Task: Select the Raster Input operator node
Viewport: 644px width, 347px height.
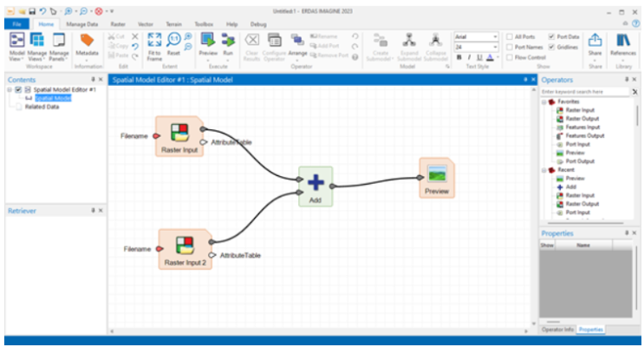Action: pyautogui.click(x=179, y=136)
